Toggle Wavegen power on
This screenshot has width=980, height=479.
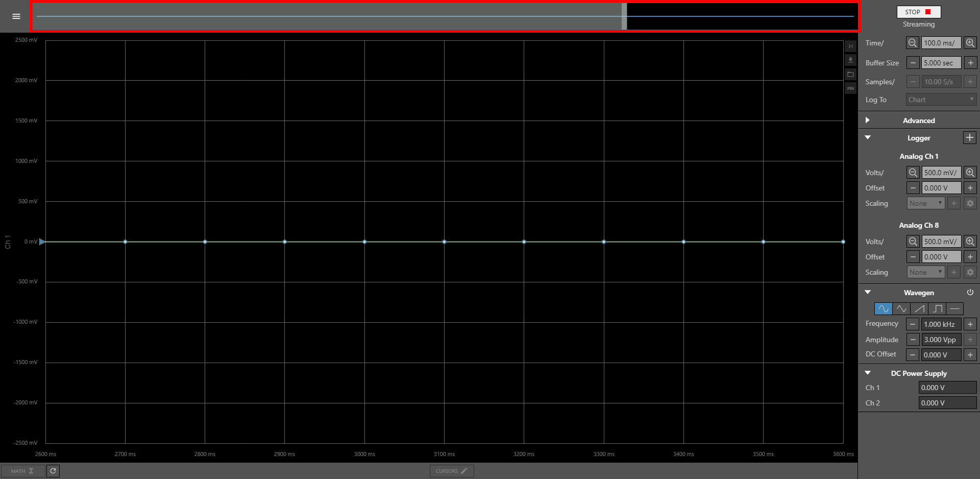(970, 292)
